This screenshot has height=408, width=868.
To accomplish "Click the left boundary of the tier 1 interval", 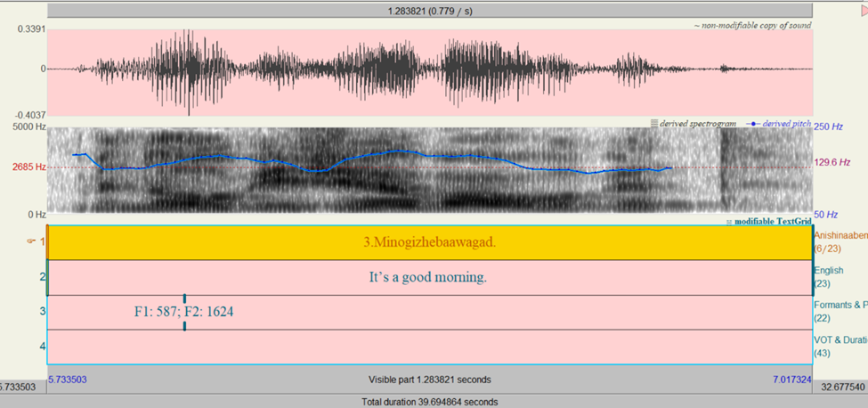I will pos(48,243).
